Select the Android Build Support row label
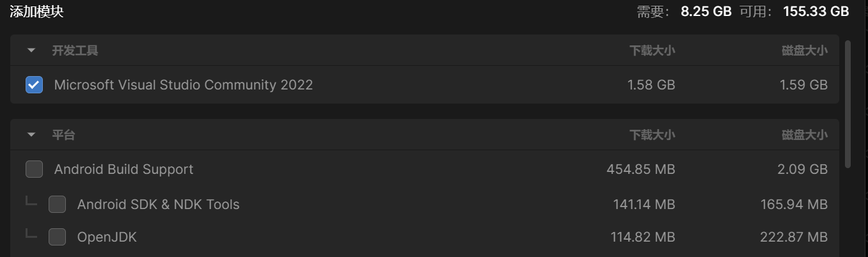The width and height of the screenshot is (868, 257). (x=123, y=169)
